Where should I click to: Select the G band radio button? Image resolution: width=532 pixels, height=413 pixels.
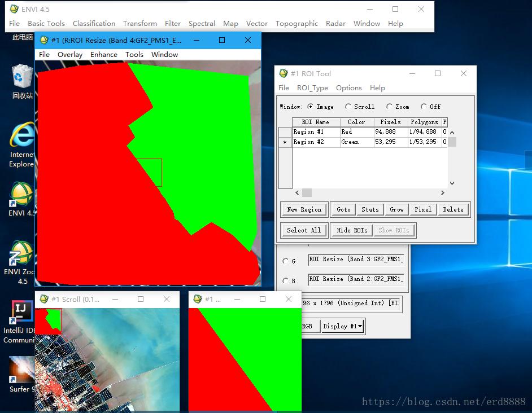[285, 261]
